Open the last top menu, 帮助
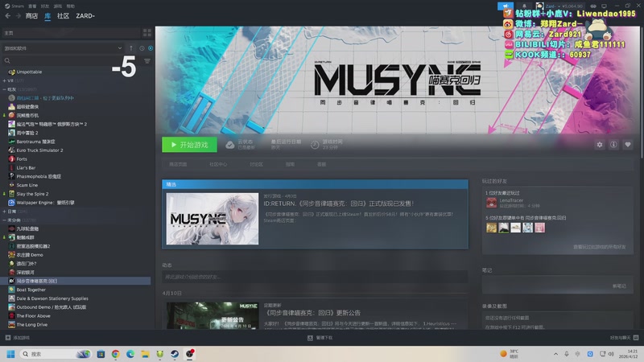This screenshot has height=362, width=644. pyautogui.click(x=71, y=6)
